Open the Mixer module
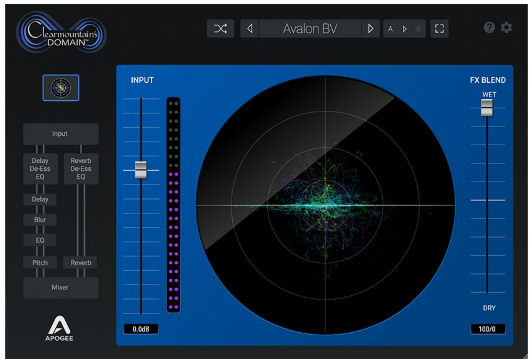 [x=61, y=287]
